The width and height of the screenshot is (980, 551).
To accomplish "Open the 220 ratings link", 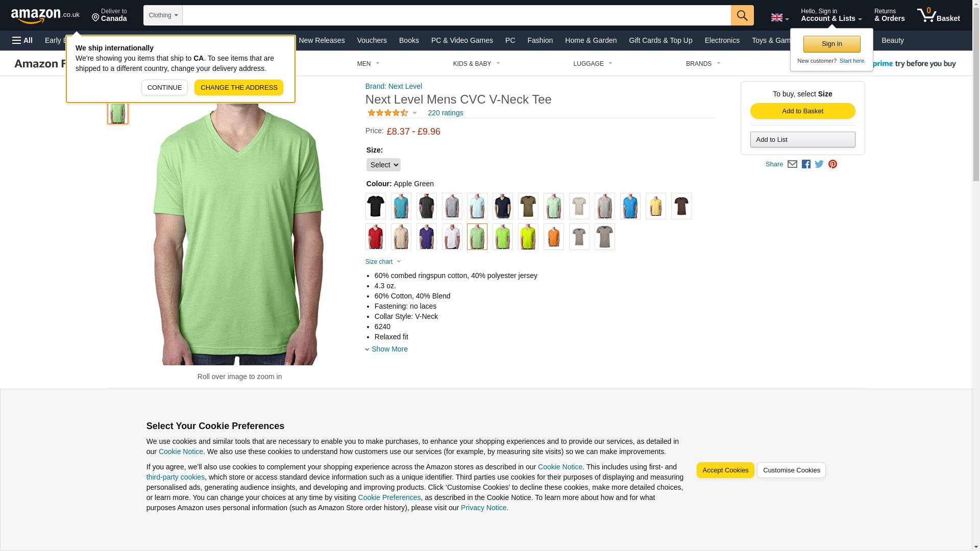I will click(x=445, y=113).
